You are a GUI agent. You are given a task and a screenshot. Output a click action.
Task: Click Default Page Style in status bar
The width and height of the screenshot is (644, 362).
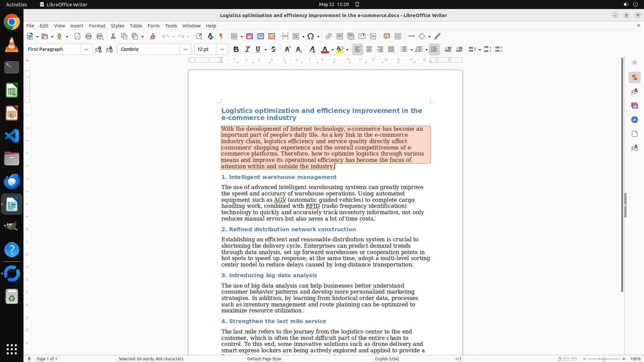264,359
